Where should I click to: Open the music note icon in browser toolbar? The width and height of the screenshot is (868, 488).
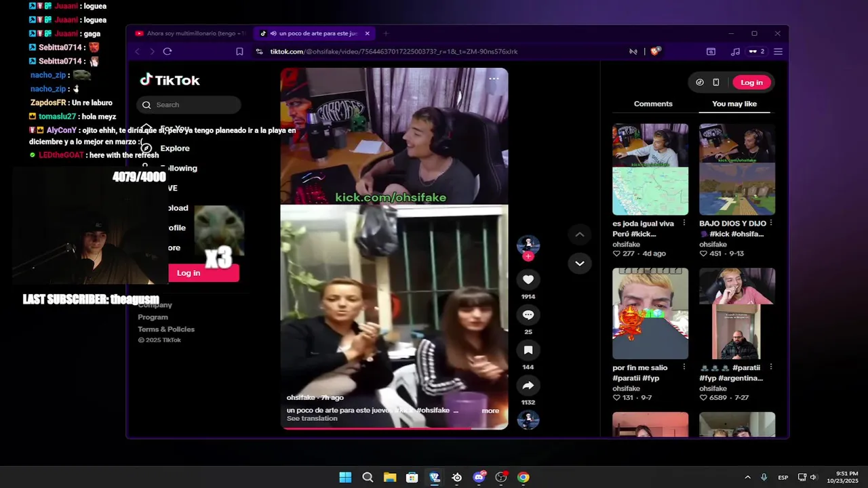click(736, 52)
